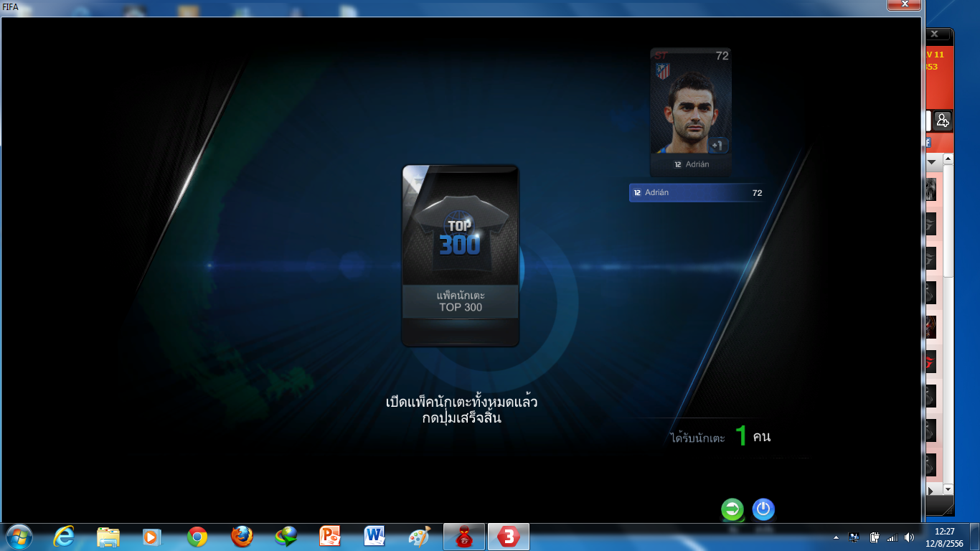This screenshot has width=980, height=551.
Task: Switch to the FIFA Online 3 taskbar app
Action: [x=509, y=537]
